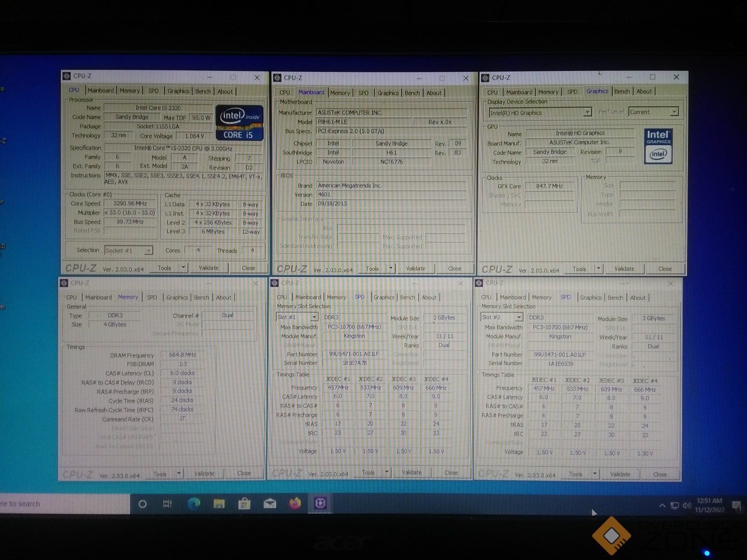The height and width of the screenshot is (560, 747).
Task: Click the GFX Core clock value 847.7 MHz
Action: coord(550,186)
